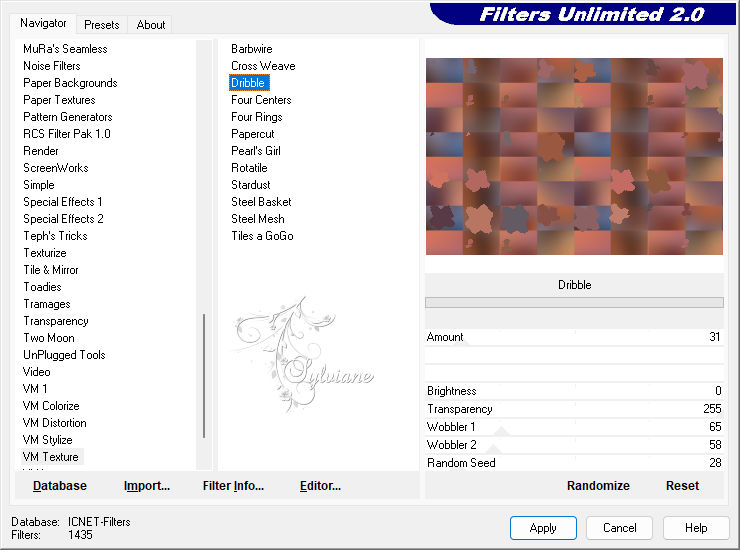This screenshot has width=740, height=550.
Task: Select the Toadies category
Action: click(42, 287)
